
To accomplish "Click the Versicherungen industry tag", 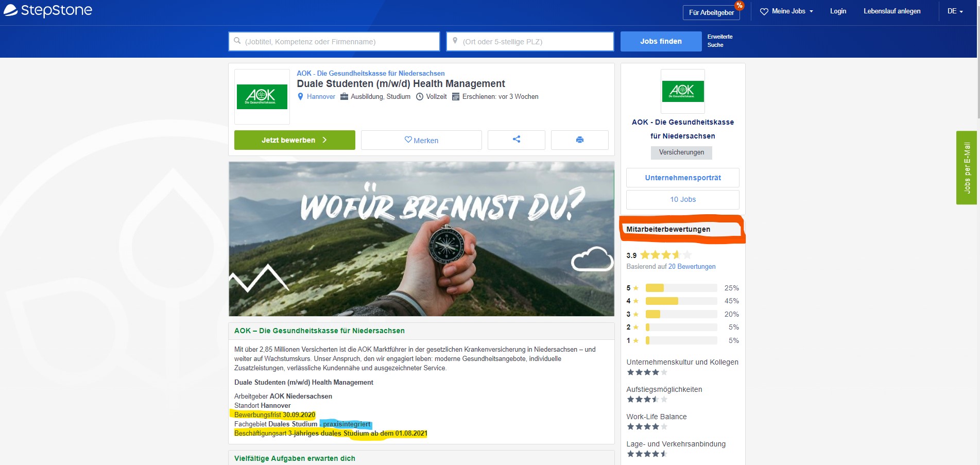I will pos(681,152).
